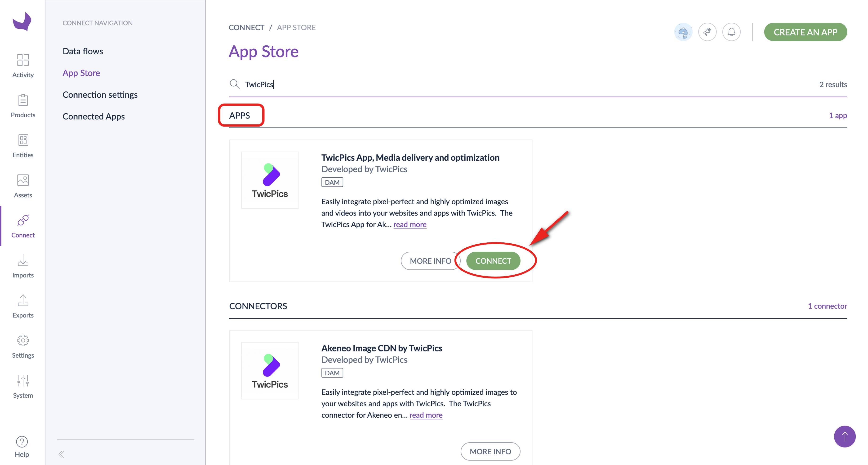Screen dimensions: 868x465
Task: Click the CONNECTORS section heading
Action: (258, 306)
